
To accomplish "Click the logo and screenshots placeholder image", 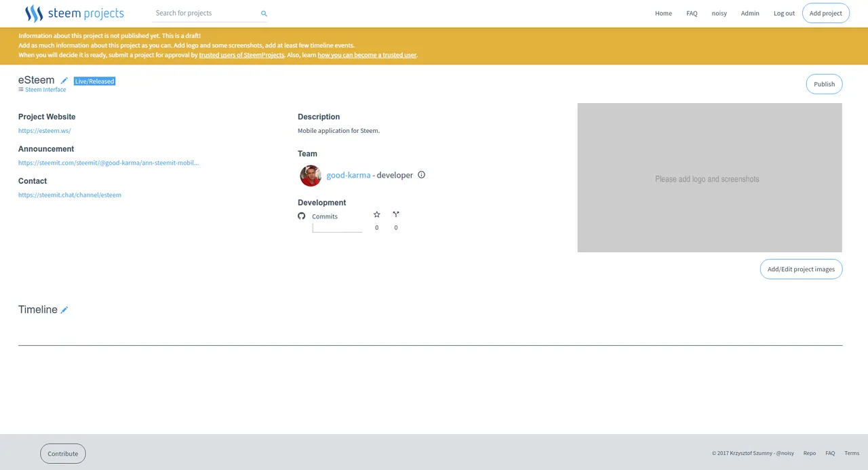I will [709, 178].
